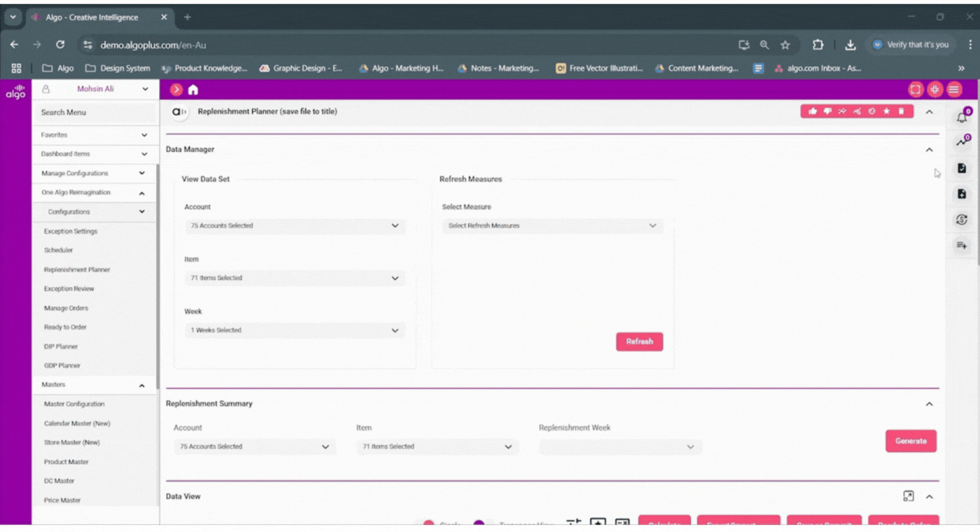
Task: Click the home icon in purple header
Action: click(193, 90)
